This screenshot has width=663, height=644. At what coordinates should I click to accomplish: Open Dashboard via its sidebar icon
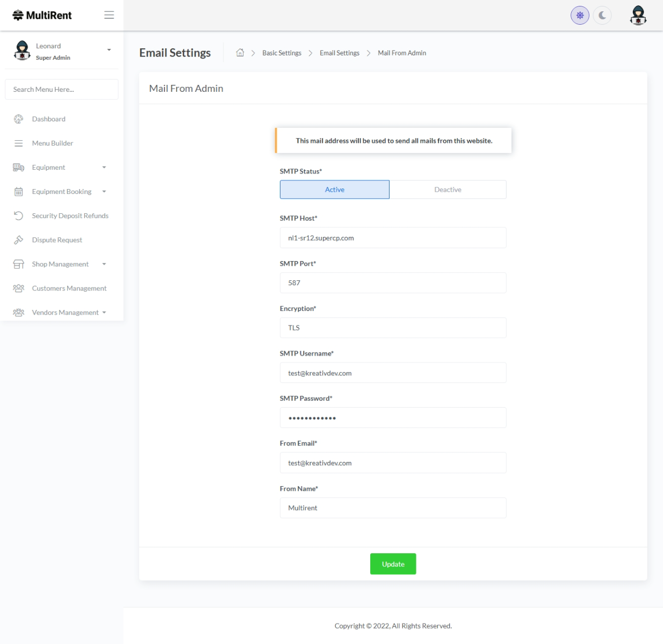[x=19, y=119]
